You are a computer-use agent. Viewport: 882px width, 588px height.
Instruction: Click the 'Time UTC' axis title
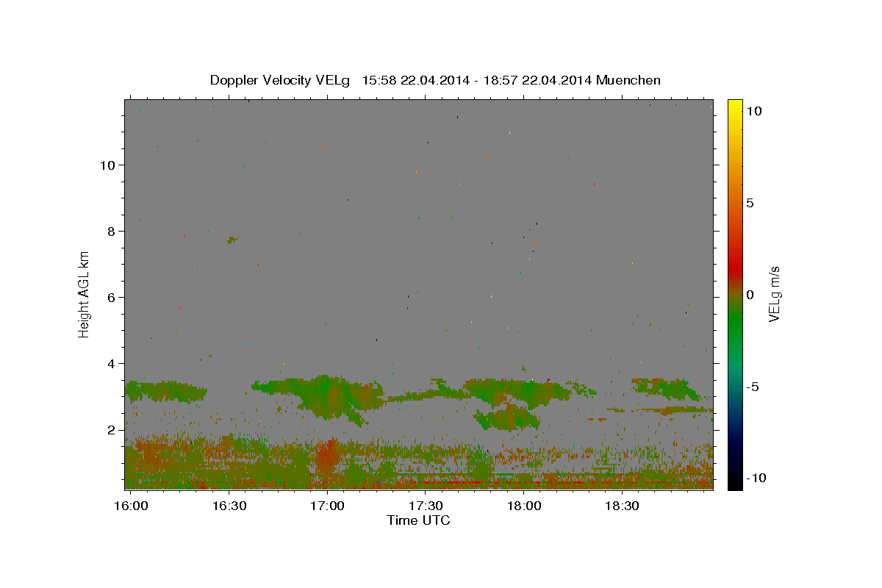point(419,520)
